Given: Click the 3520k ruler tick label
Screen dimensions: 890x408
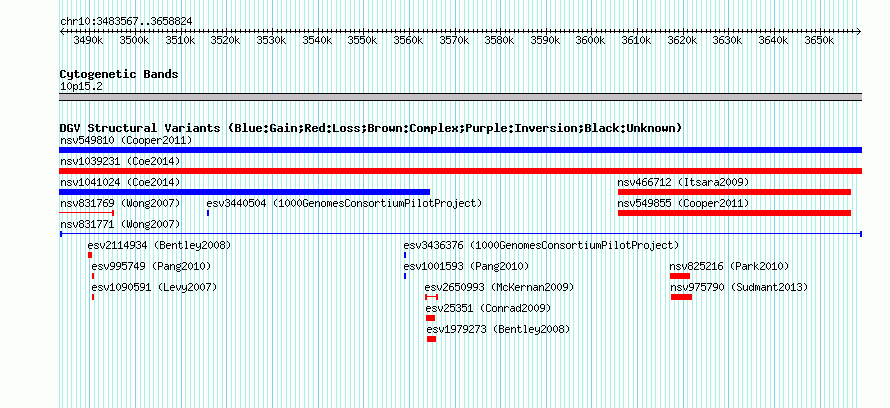Looking at the screenshot, I should pyautogui.click(x=225, y=41).
